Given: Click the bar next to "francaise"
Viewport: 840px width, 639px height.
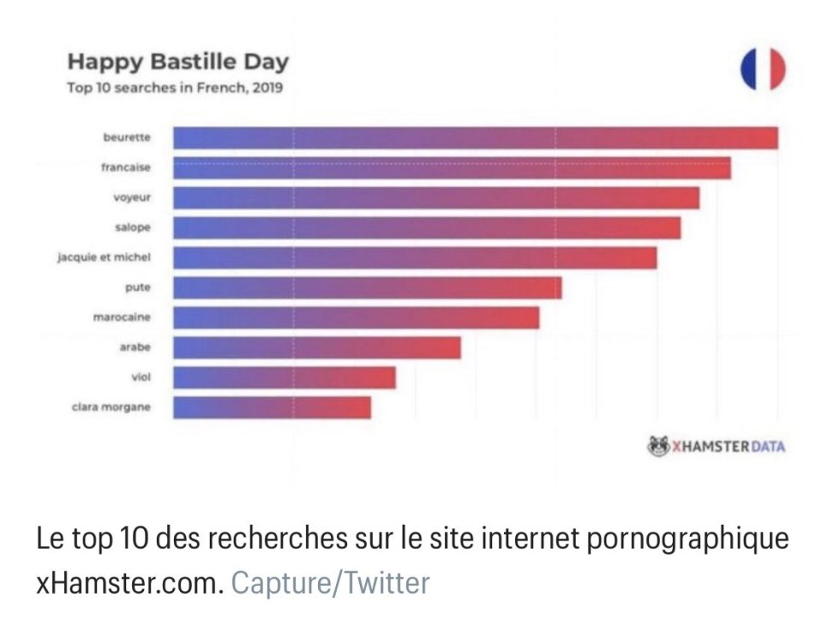Looking at the screenshot, I should [452, 168].
